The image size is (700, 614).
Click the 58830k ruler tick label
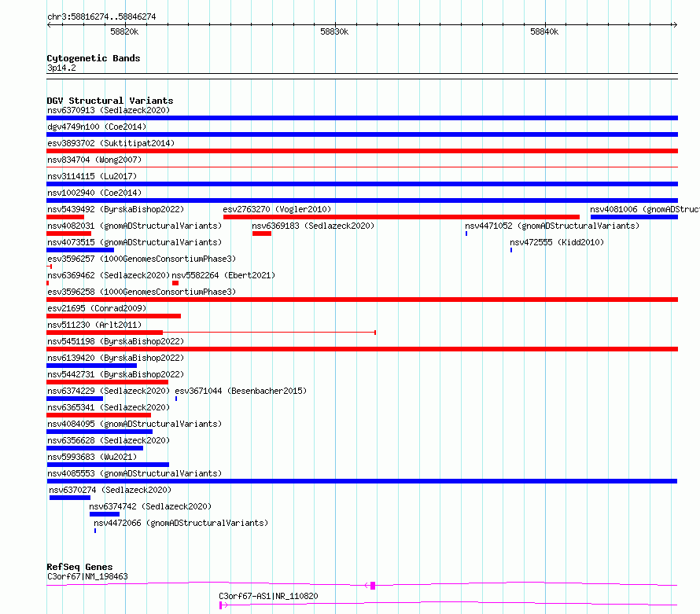point(334,31)
